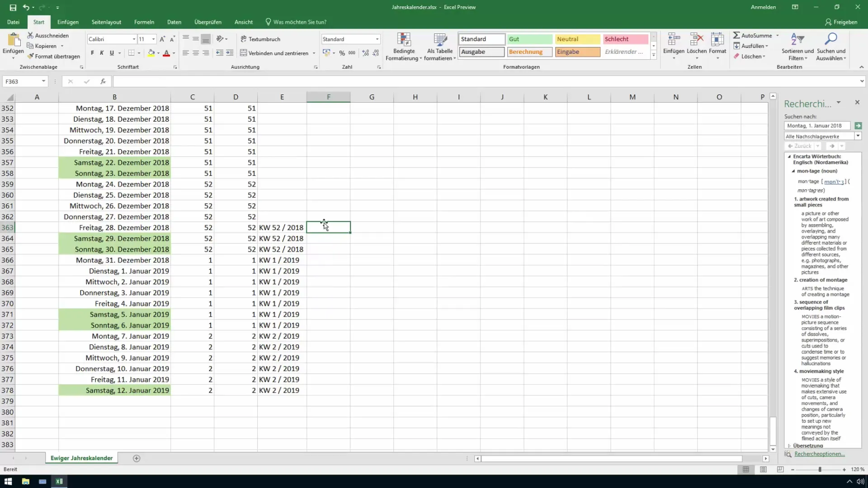
Task: Click the font color A icon
Action: pos(166,53)
